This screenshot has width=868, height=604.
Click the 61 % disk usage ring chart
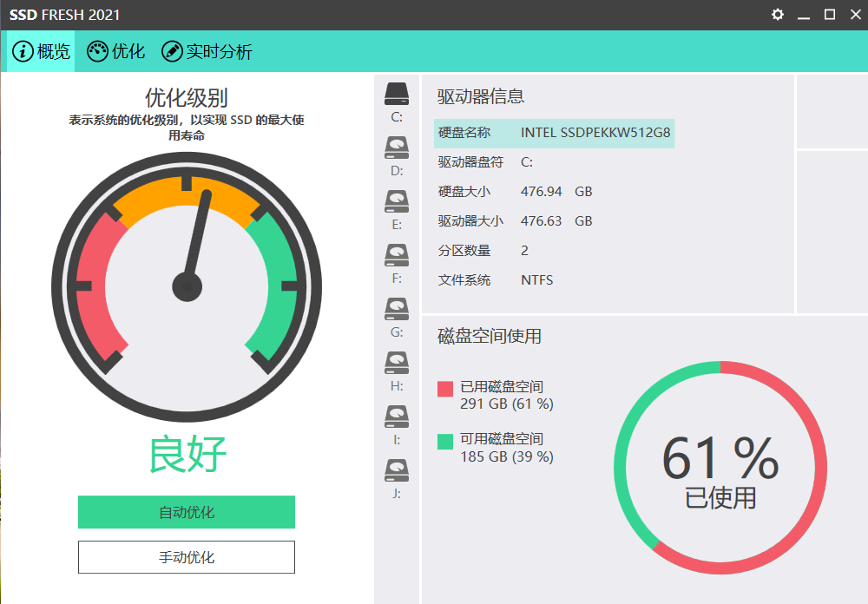[720, 468]
